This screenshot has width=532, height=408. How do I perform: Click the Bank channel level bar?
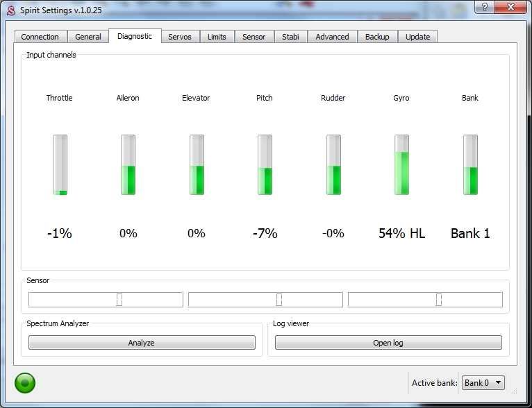click(x=470, y=165)
